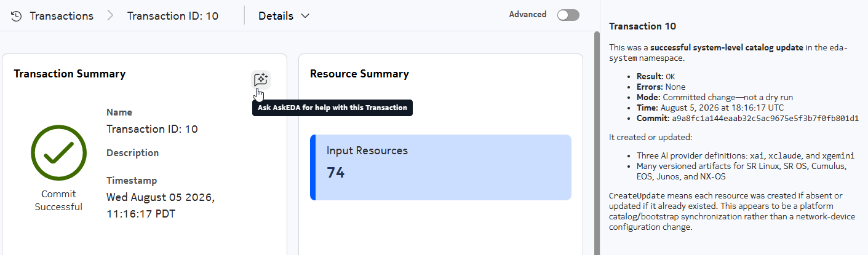
Task: Go back to Transactions breadcrumb
Action: click(x=62, y=16)
